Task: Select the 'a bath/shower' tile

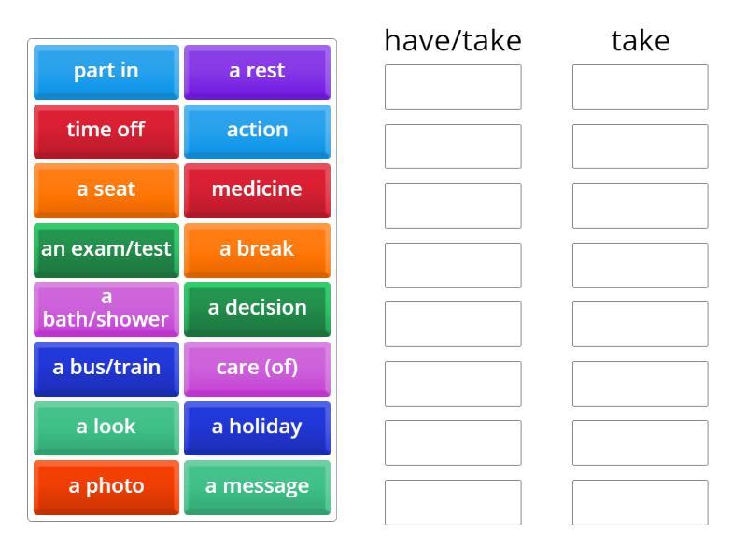Action: pyautogui.click(x=106, y=309)
